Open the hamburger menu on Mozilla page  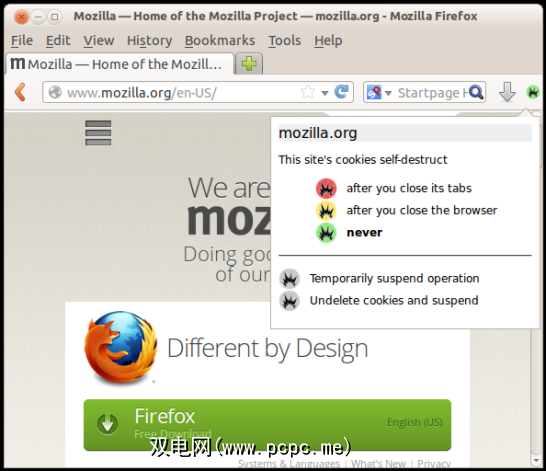point(98,133)
